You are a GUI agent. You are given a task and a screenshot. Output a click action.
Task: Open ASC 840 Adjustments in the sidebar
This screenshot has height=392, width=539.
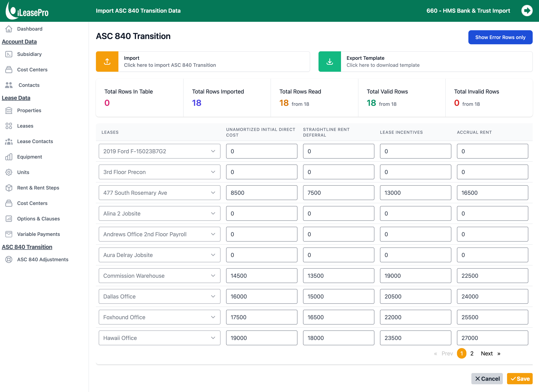43,259
